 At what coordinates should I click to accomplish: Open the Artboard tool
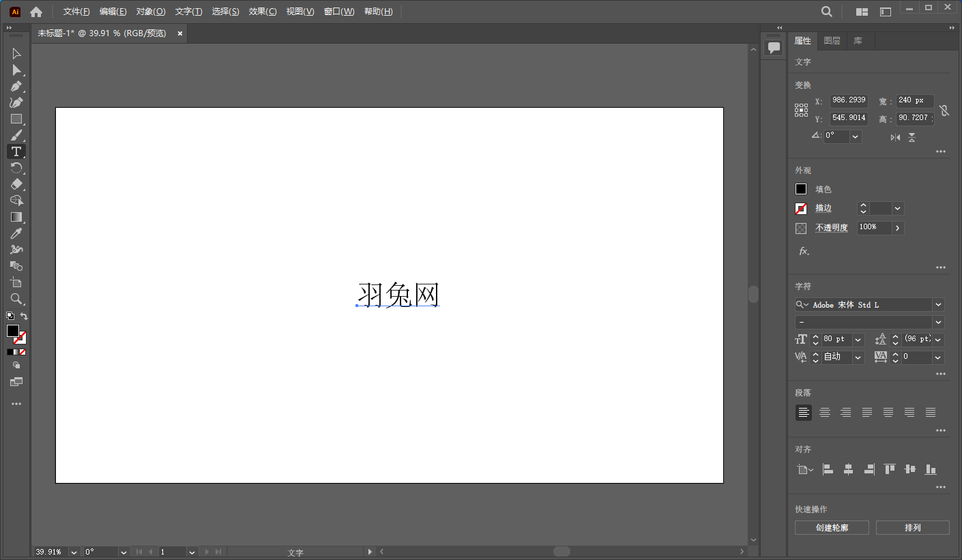click(x=16, y=282)
